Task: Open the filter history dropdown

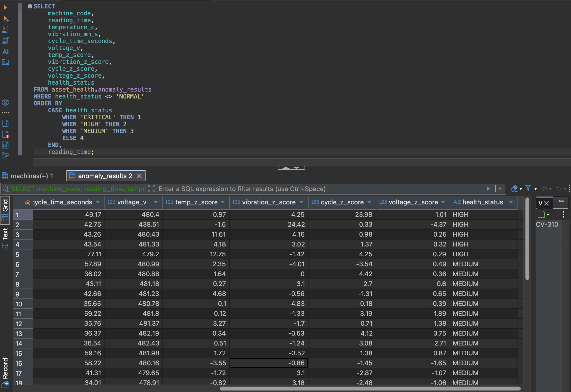Action: point(500,189)
